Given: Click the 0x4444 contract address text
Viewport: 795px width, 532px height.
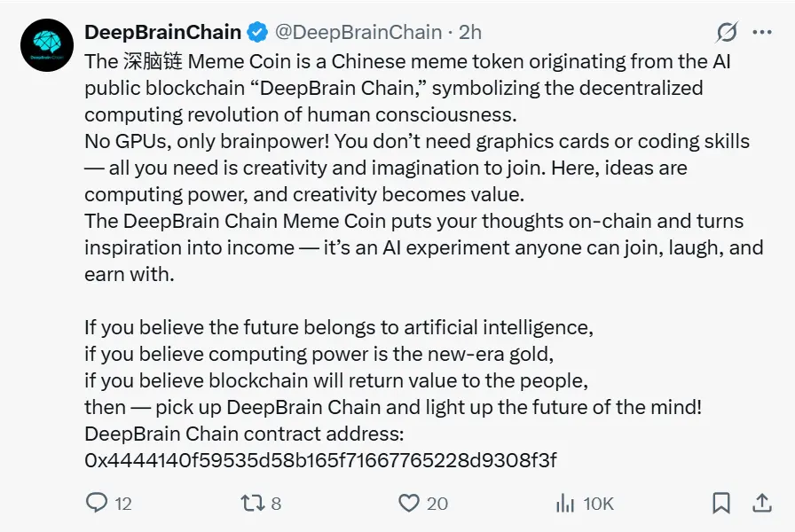Looking at the screenshot, I should 320,460.
